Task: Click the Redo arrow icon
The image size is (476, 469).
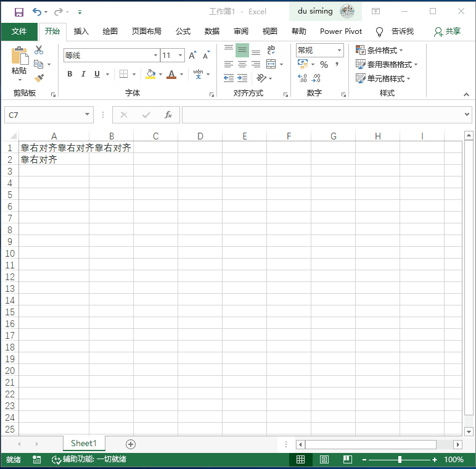Action: 59,12
